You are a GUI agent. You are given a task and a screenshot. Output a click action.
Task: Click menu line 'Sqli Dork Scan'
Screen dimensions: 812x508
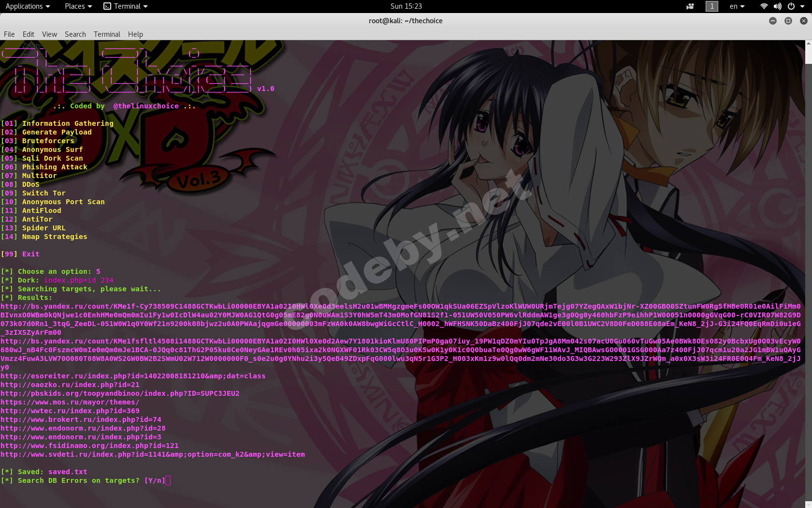point(42,158)
